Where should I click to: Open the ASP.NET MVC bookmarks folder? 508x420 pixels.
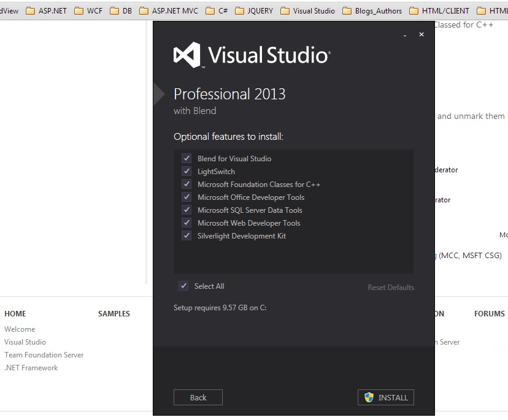(169, 11)
